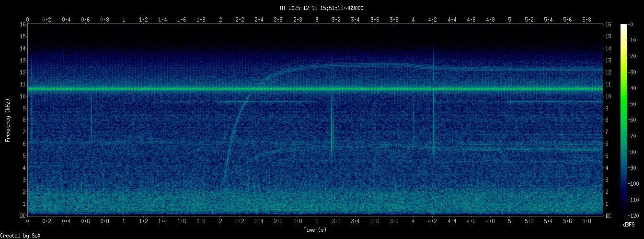Click the 'Time (s)' axis label
The height and width of the screenshot is (239, 644).
point(315,230)
